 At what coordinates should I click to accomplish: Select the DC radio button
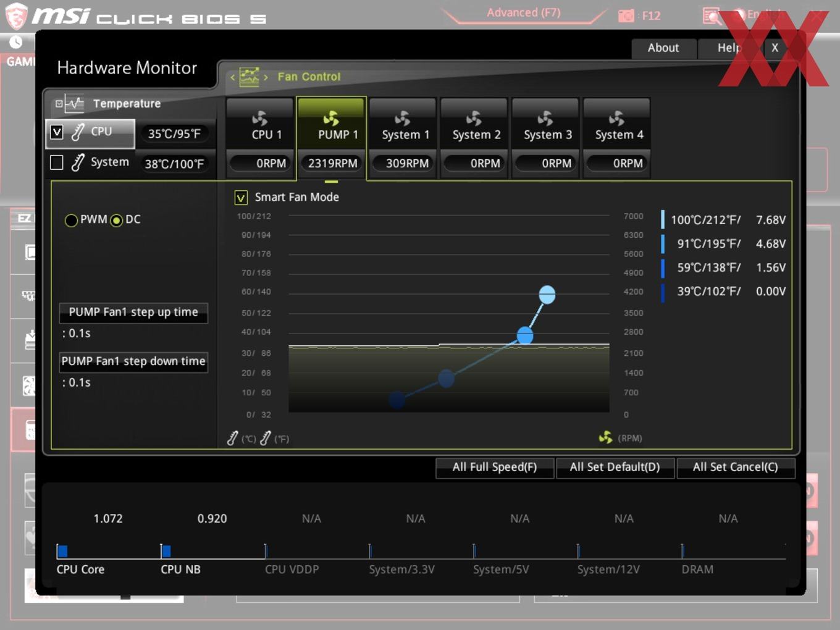coord(116,220)
